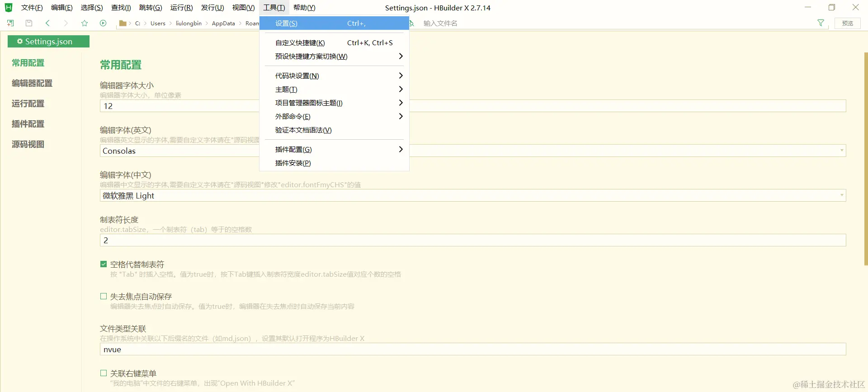
Task: Go back with the left arrow icon
Action: click(x=47, y=23)
